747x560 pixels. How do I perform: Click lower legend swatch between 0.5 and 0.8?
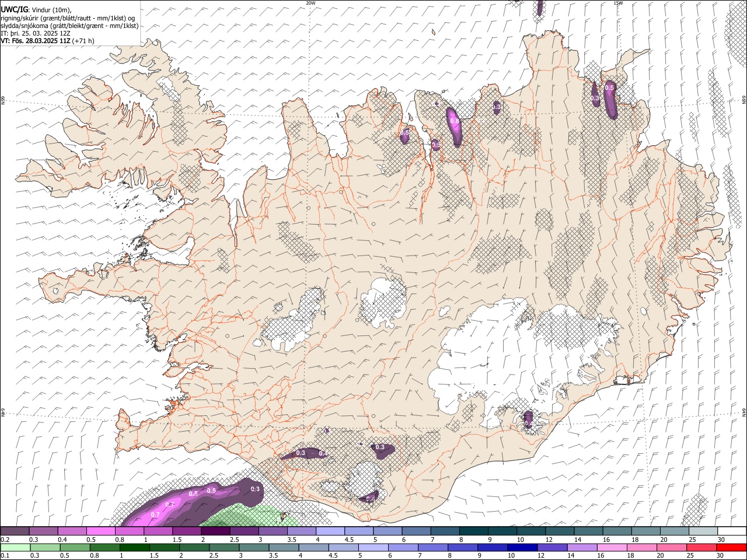(x=75, y=548)
